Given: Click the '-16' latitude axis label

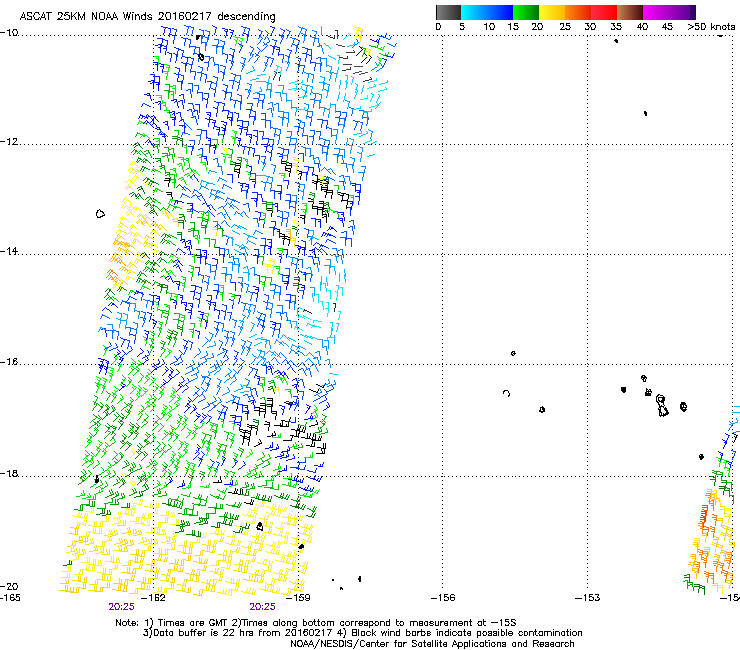Looking at the screenshot, I should (9, 362).
